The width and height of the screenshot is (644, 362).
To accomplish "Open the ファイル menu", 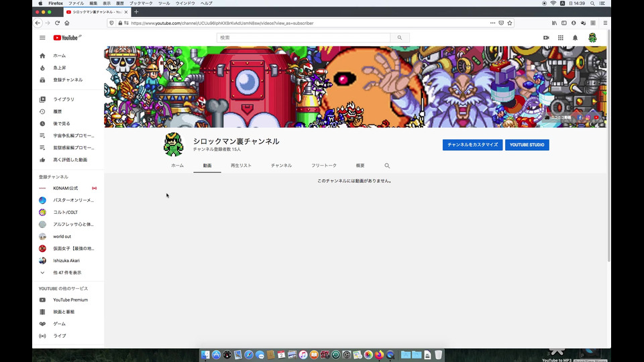I will click(76, 3).
